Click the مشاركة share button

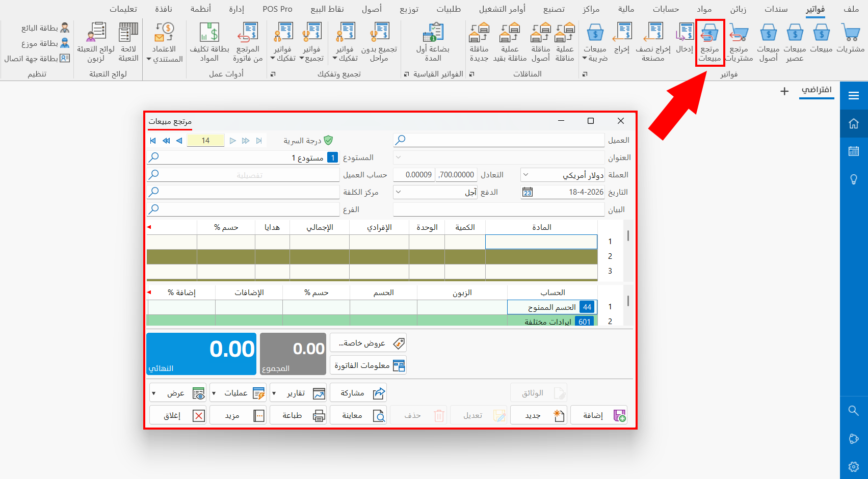[358, 393]
